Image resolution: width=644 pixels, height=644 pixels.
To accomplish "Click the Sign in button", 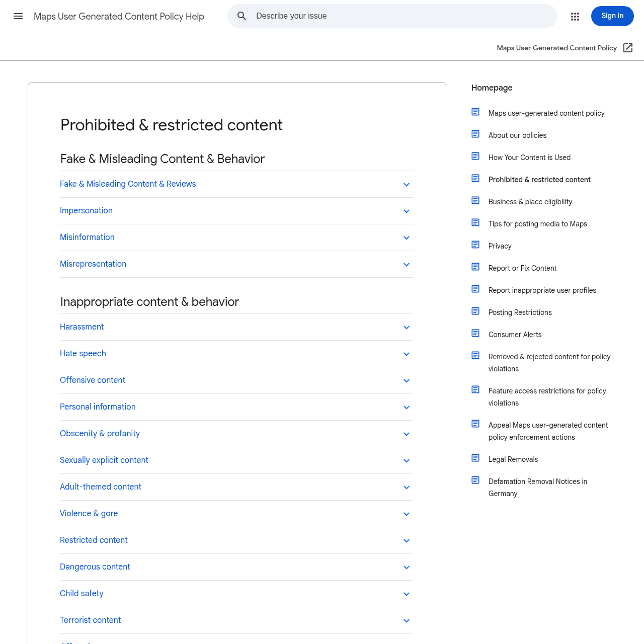I will 612,16.
